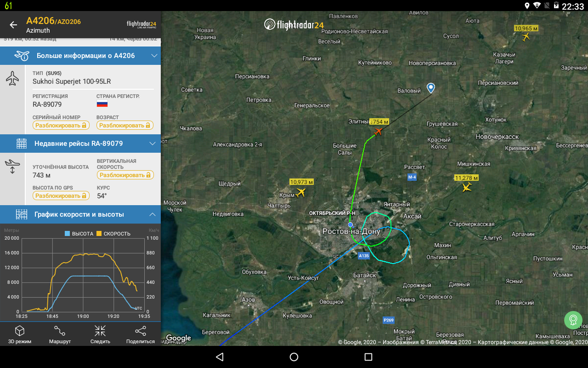Tap the Google logo on the map
Screen dimensions: 588x368
point(178,339)
